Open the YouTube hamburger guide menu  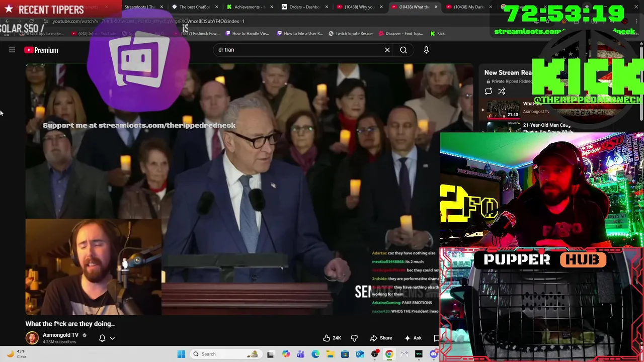[x=12, y=50]
